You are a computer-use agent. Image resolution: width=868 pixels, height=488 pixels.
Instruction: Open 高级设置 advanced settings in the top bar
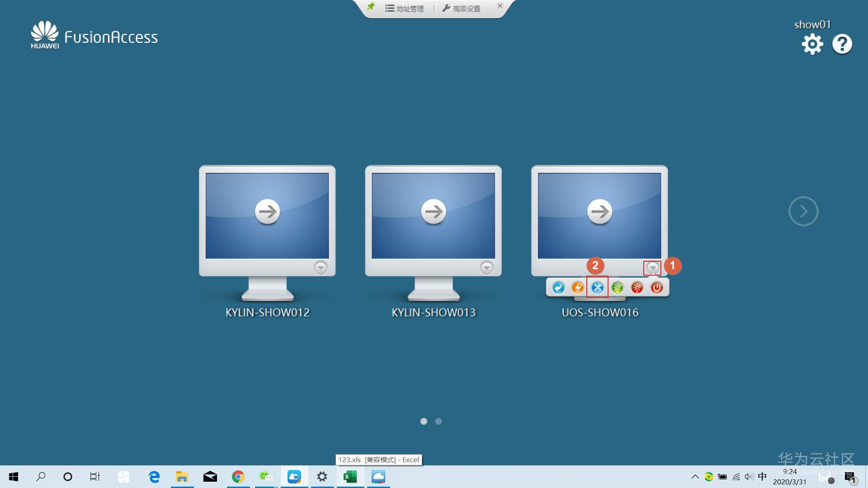pos(461,9)
